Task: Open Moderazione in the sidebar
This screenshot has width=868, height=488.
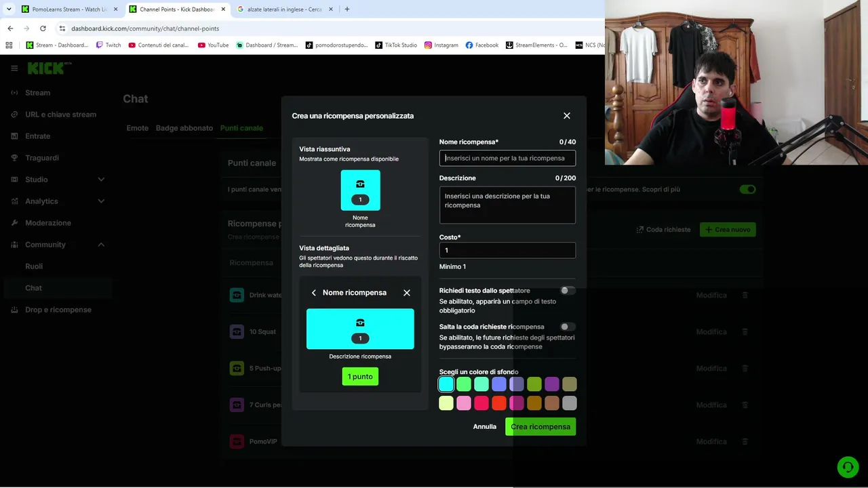Action: pos(48,223)
